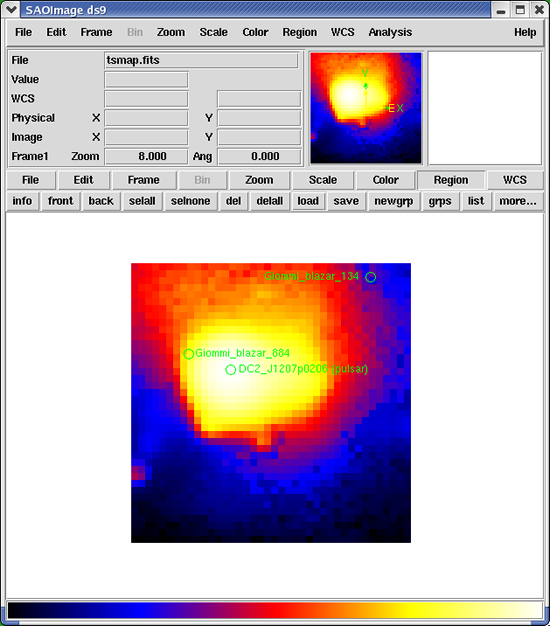Open the Color menu in menu bar

tap(255, 32)
